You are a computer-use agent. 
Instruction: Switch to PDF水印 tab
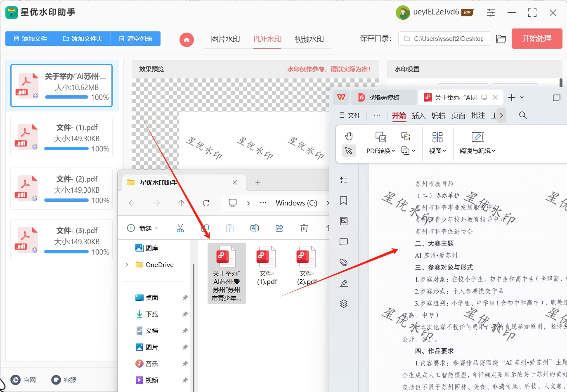267,39
